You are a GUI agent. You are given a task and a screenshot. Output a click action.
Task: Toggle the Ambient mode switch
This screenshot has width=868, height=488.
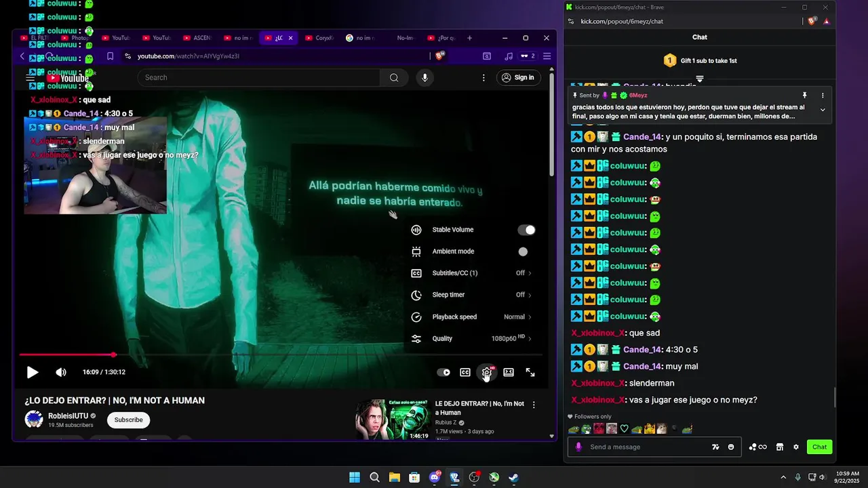523,251
